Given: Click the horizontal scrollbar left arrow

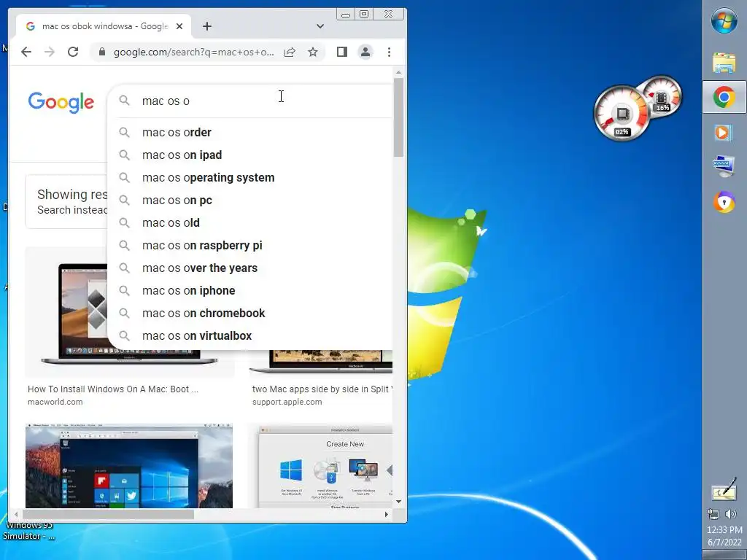Looking at the screenshot, I should point(16,514).
